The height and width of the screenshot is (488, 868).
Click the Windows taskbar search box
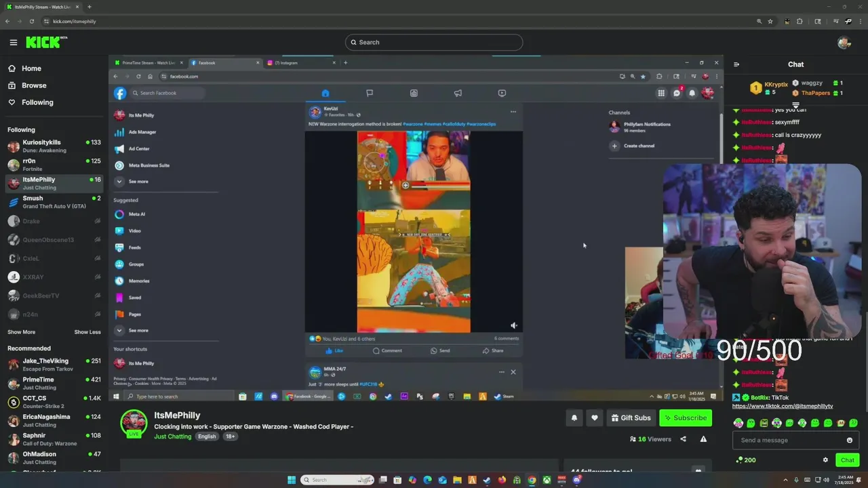tap(338, 480)
